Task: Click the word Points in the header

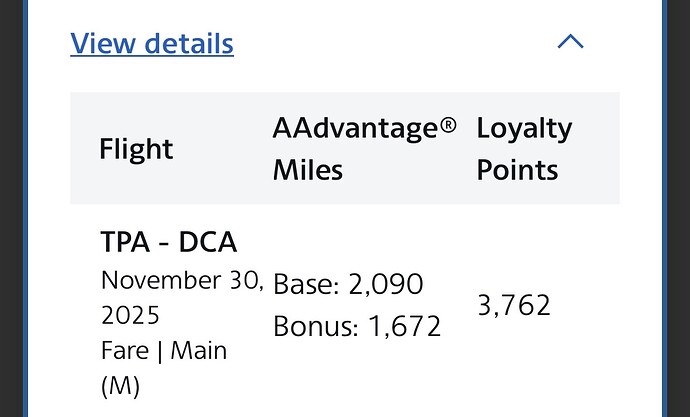Action: click(x=517, y=170)
